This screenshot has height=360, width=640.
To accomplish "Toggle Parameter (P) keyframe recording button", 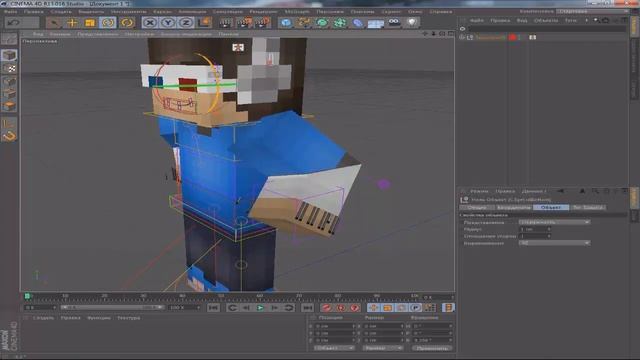I will (416, 308).
